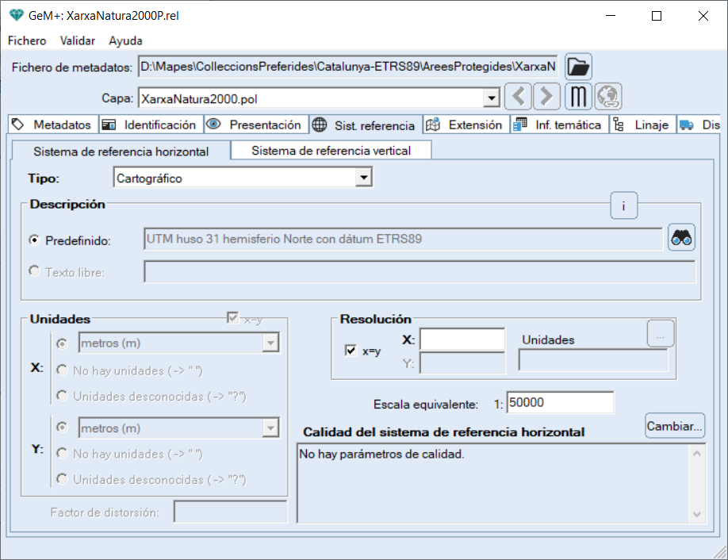Toggle the x=y checkbox in Resolución

point(351,351)
